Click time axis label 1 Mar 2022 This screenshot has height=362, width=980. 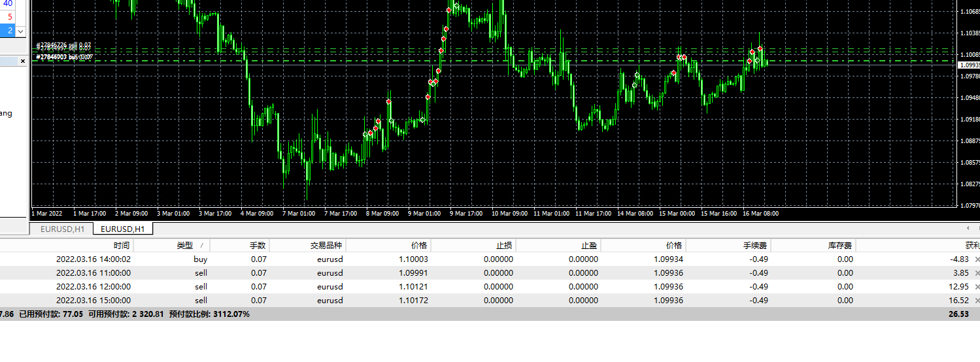47,213
